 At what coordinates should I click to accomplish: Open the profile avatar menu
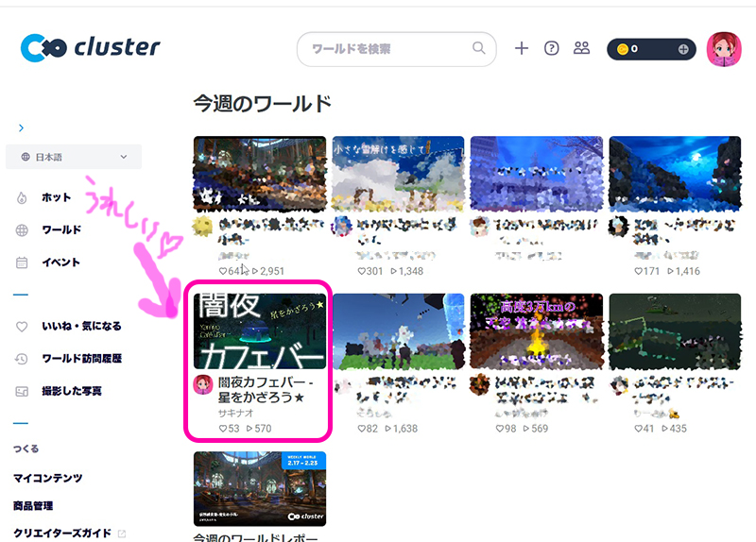pyautogui.click(x=723, y=49)
